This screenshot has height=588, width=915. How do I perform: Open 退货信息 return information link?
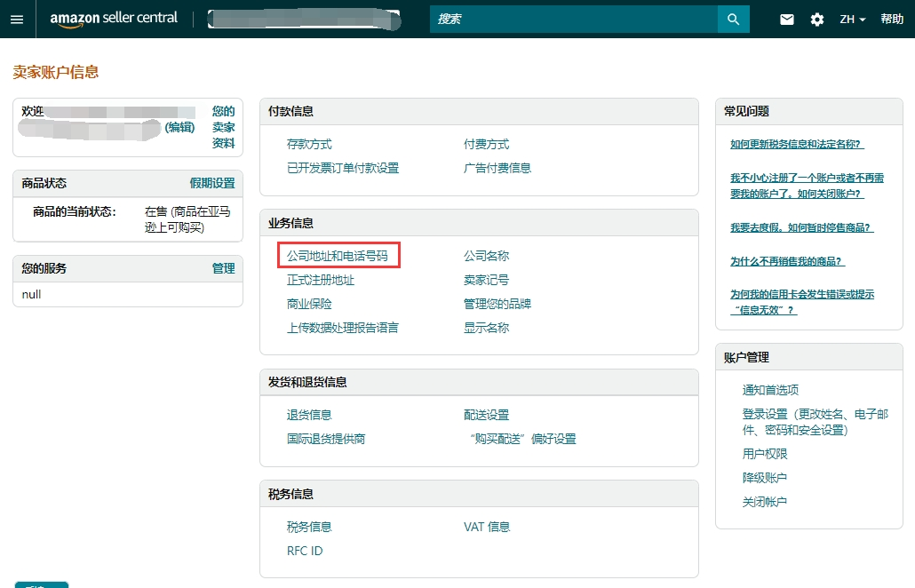coord(309,415)
